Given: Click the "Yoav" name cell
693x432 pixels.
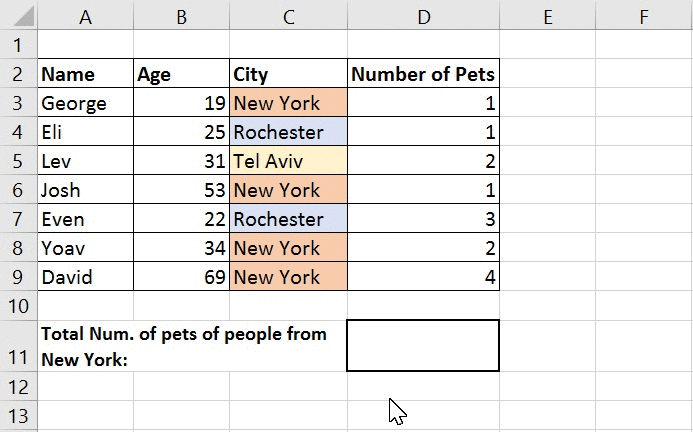Looking at the screenshot, I should (x=85, y=248).
